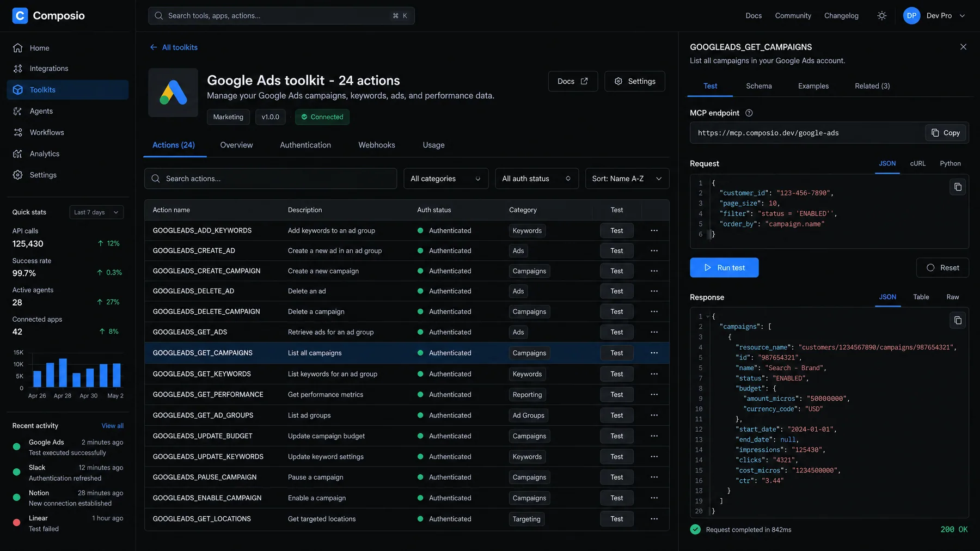The width and height of the screenshot is (980, 551).
Task: Open more options for GOOGLEADS_GET_LOCATIONS
Action: (x=654, y=519)
